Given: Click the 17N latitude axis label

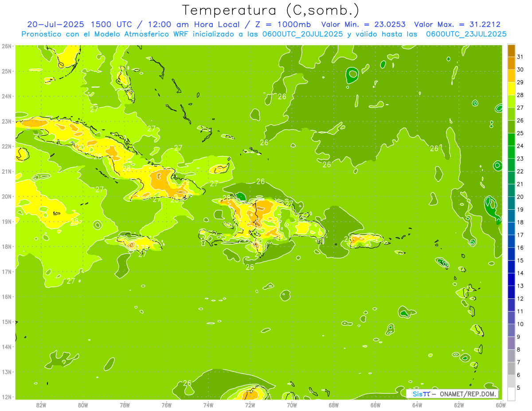Looking at the screenshot, I should (7, 271).
